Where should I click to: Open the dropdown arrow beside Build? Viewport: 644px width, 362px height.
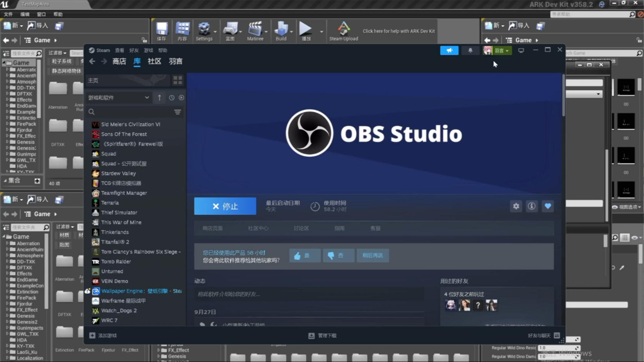(291, 32)
